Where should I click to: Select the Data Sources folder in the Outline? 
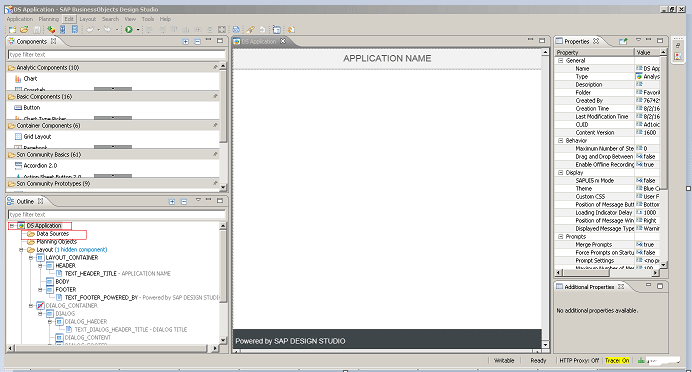click(52, 234)
